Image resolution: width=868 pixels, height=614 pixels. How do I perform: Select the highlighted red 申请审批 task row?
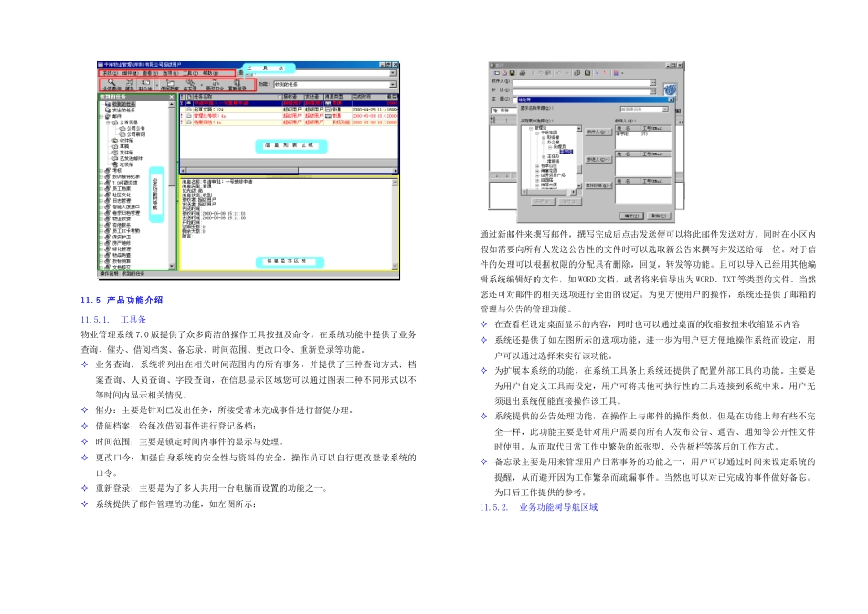290,103
